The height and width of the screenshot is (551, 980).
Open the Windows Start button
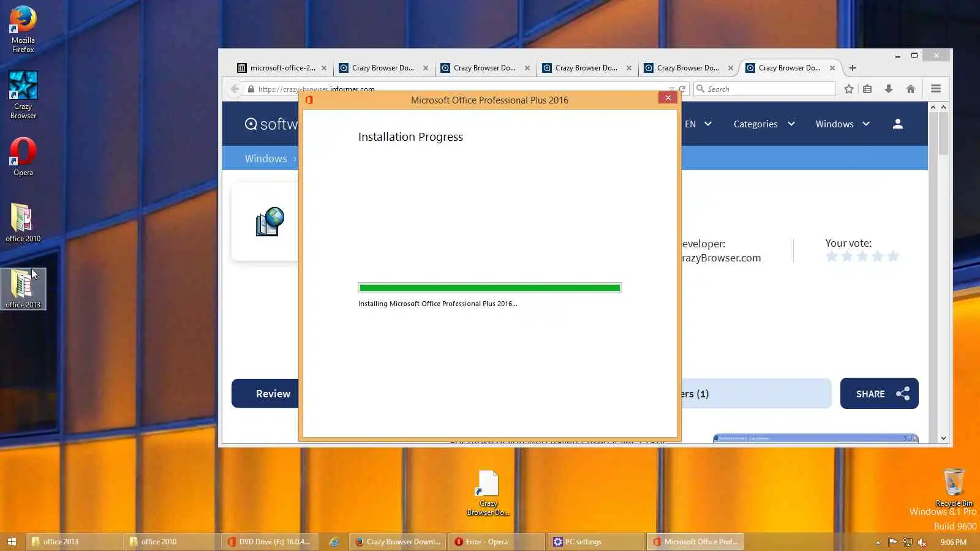pyautogui.click(x=12, y=542)
